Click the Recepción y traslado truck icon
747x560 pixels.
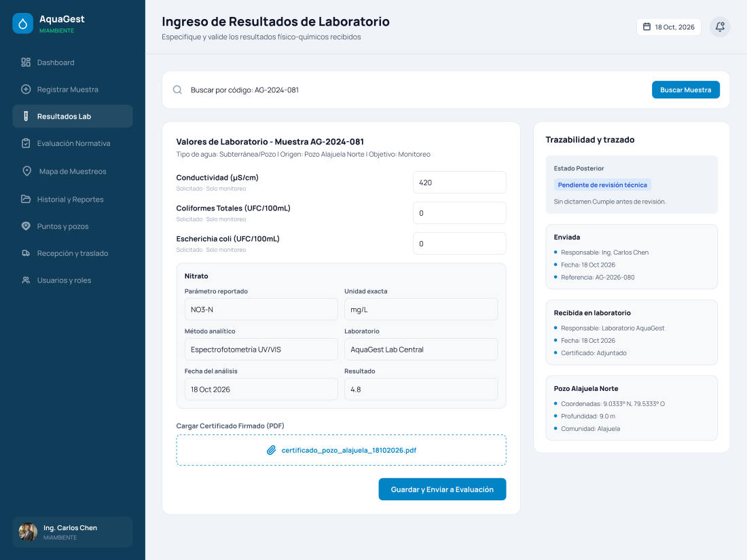(26, 253)
